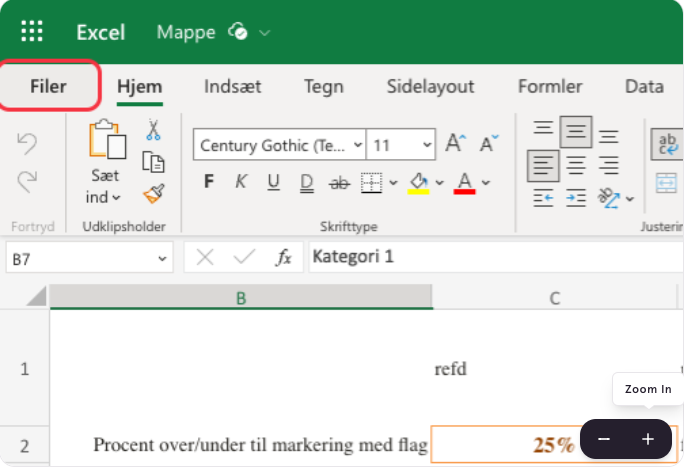Screen dimensions: 684x467
Task: Decrease font size with smaller A
Action: 489,143
